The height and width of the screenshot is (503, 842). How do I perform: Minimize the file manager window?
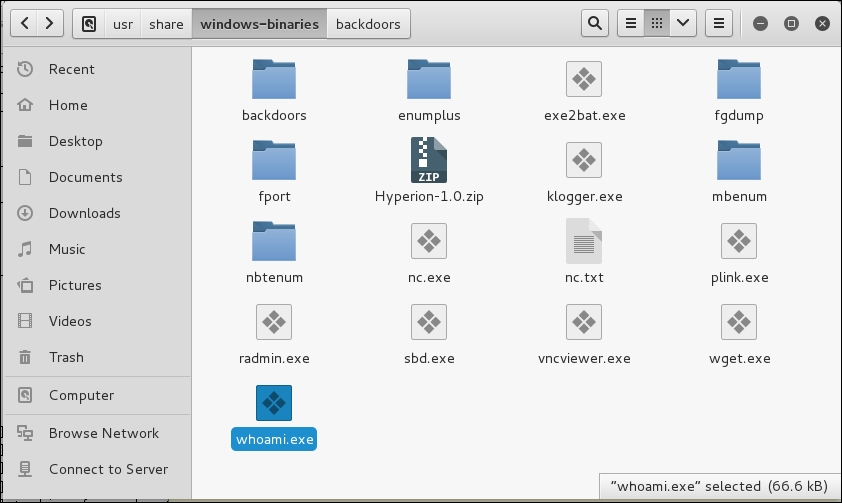click(x=760, y=23)
